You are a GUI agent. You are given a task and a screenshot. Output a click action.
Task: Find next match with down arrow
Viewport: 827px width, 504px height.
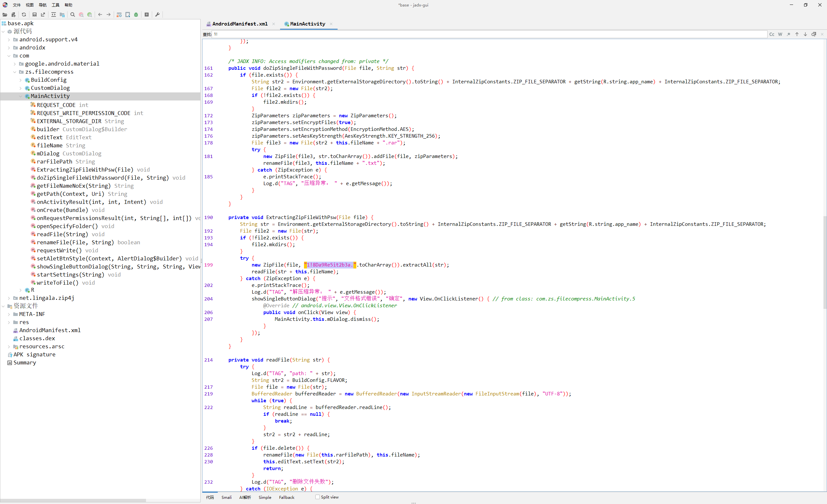[805, 34]
